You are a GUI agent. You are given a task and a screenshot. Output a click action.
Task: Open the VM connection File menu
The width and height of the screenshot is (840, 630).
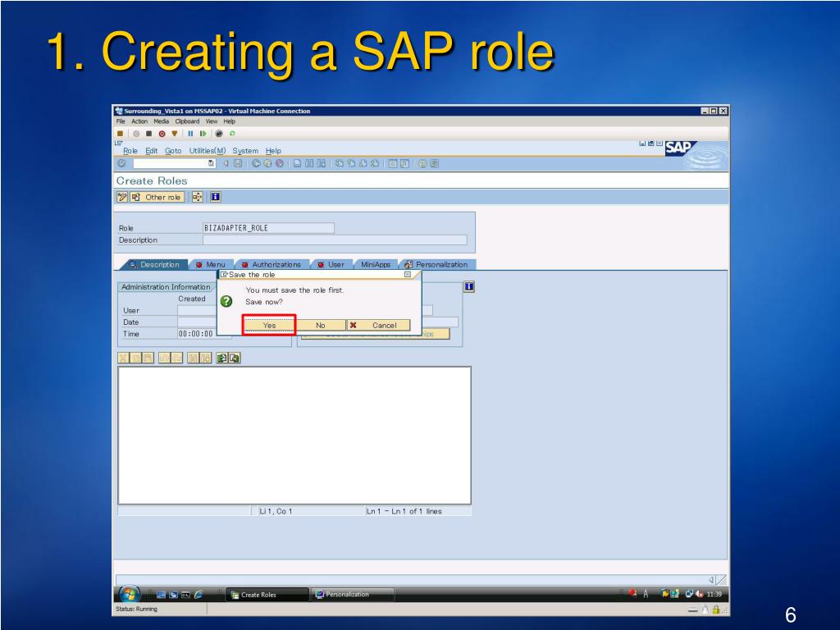[x=121, y=121]
